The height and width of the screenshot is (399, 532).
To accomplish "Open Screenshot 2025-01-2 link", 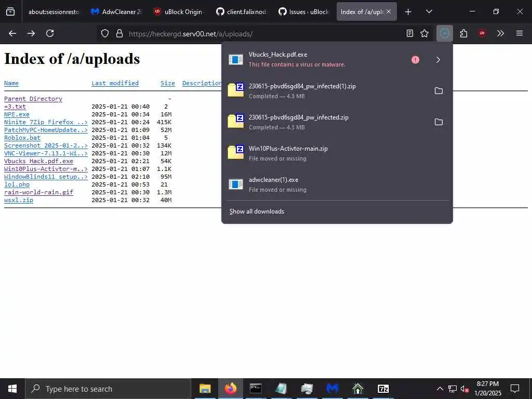I will pos(46,145).
